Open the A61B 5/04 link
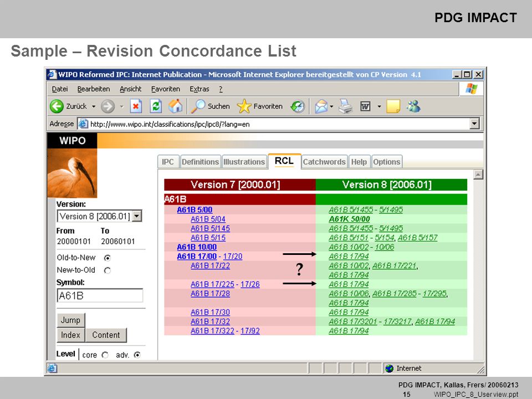This screenshot has height=399, width=532. (208, 219)
